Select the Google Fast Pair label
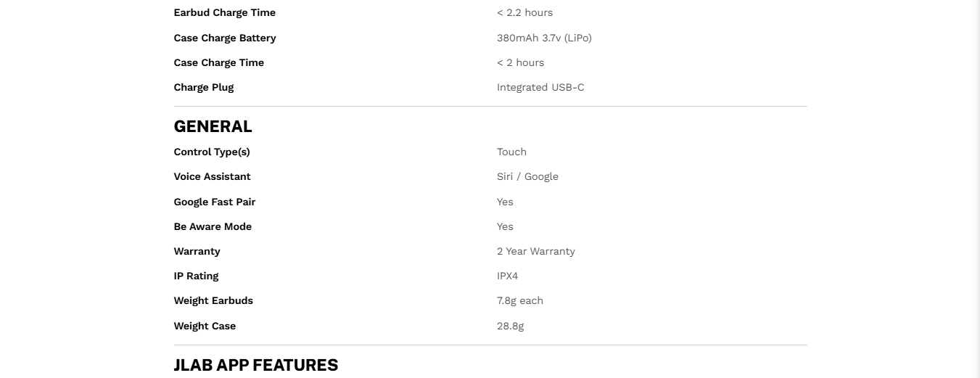 point(214,202)
